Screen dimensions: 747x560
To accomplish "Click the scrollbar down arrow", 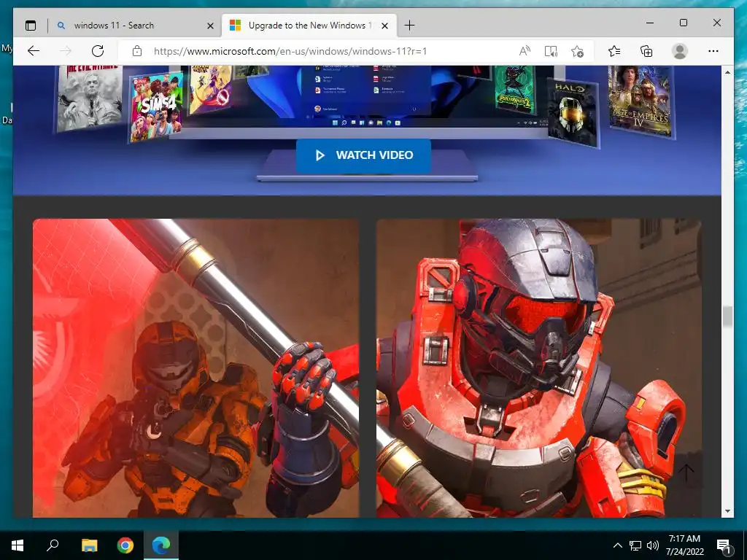I will [727, 511].
